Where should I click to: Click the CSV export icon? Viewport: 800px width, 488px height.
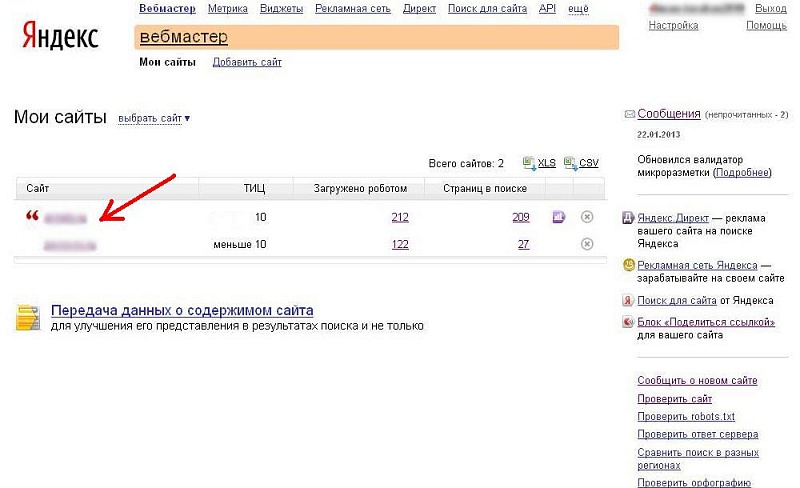tap(570, 163)
